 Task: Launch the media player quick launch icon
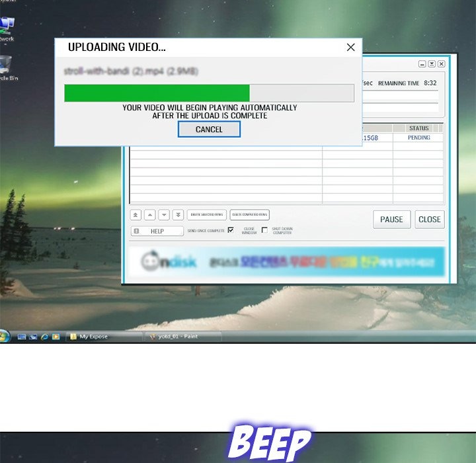click(x=56, y=337)
